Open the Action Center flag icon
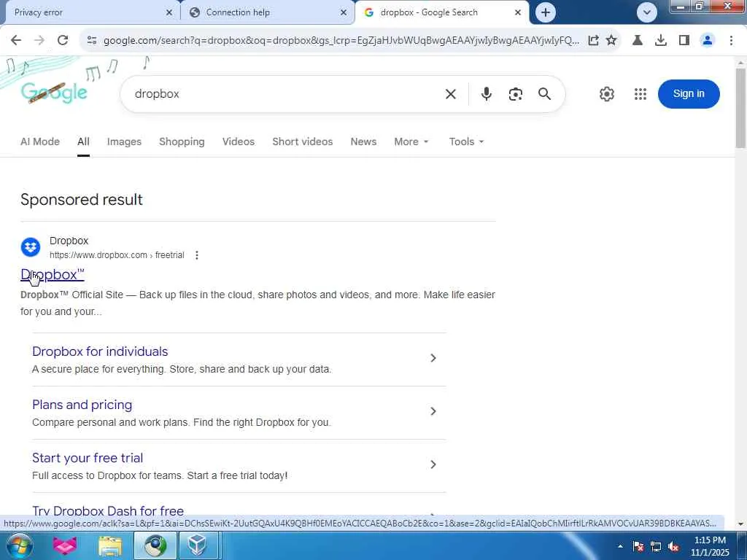747x560 pixels. (x=638, y=547)
